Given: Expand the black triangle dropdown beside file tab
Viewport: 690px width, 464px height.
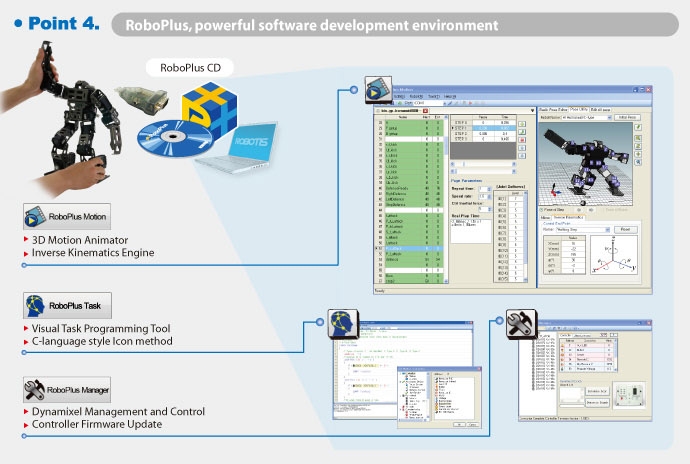Looking at the screenshot, I should (532, 110).
